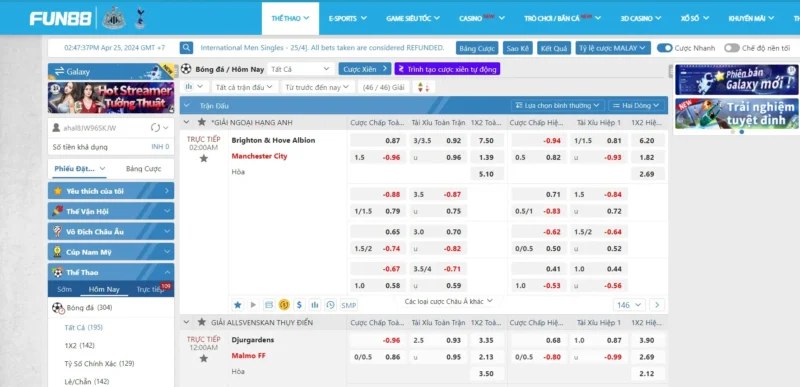Click Trình tạo cược xiên tự động

447,69
